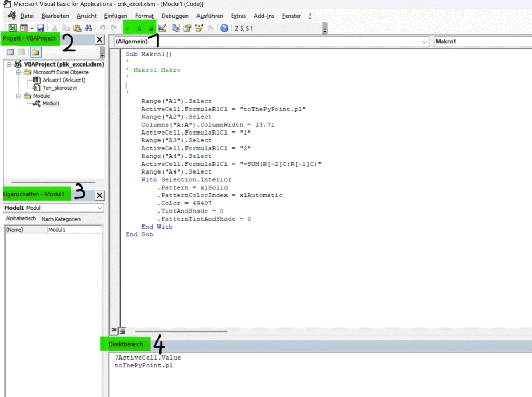
Task: Click the Copy toolbar icon
Action: pyautogui.click(x=65, y=28)
